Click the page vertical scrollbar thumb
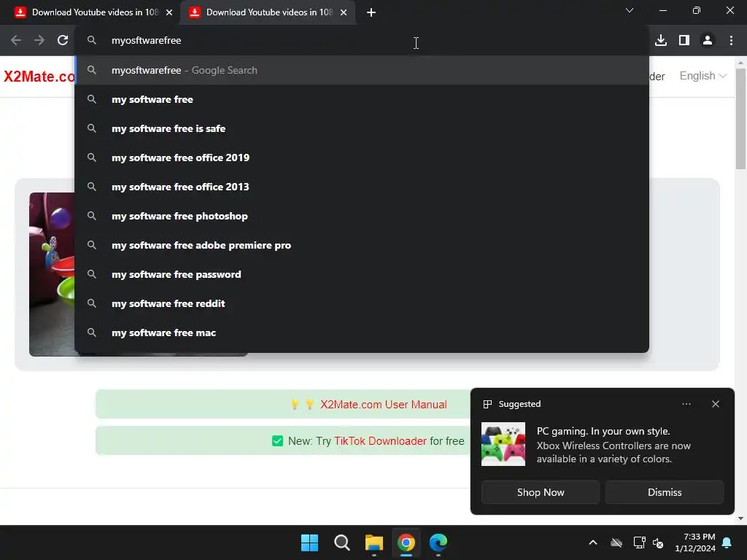Screen dimensions: 747x560 [740, 118]
